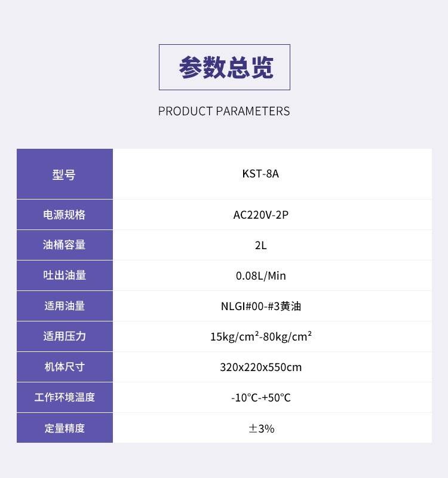
Task: Click the 2L capacity value
Action: (x=260, y=245)
